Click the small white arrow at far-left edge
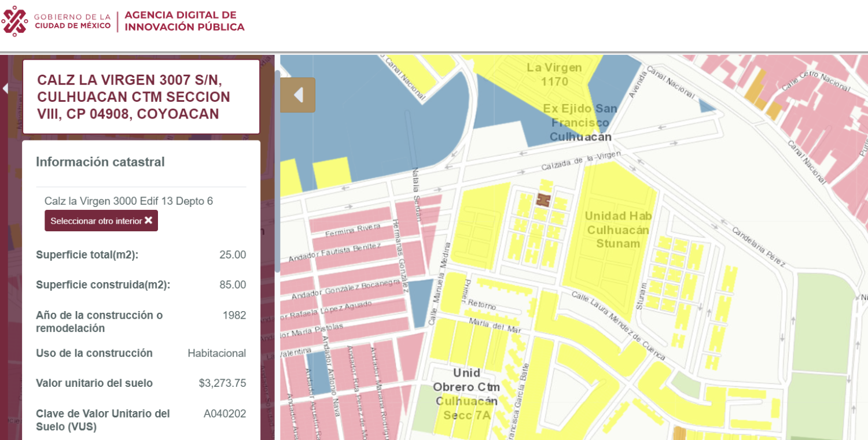Image resolution: width=868 pixels, height=440 pixels. coord(5,88)
